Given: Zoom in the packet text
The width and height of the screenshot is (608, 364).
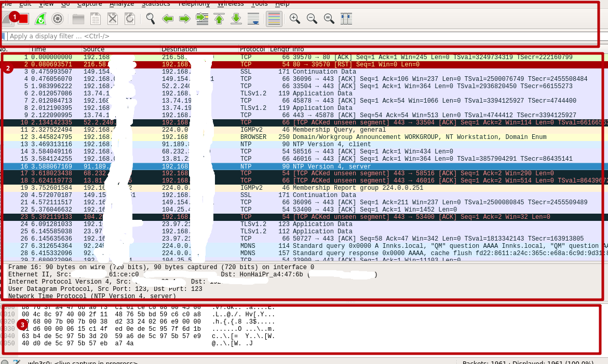Looking at the screenshot, I should coord(294,19).
